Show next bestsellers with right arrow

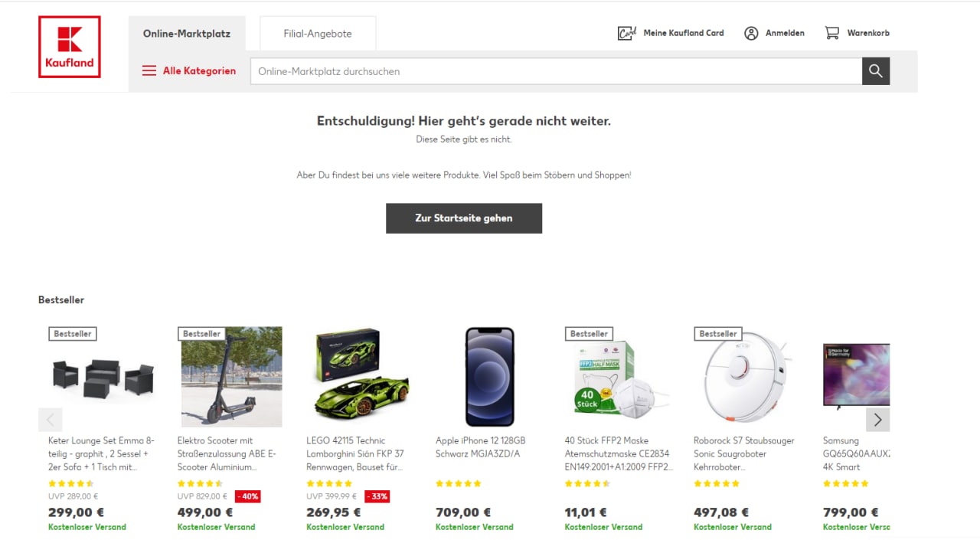coord(877,420)
